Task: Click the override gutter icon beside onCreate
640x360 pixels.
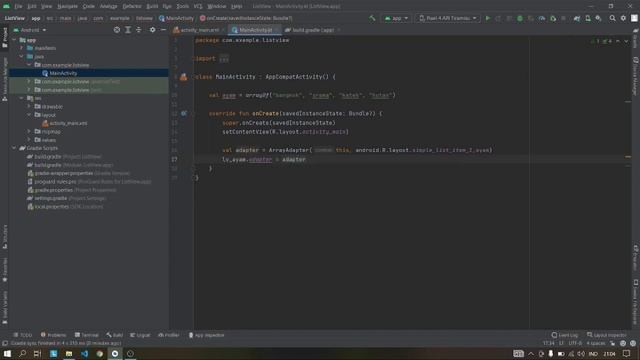Action: point(184,113)
